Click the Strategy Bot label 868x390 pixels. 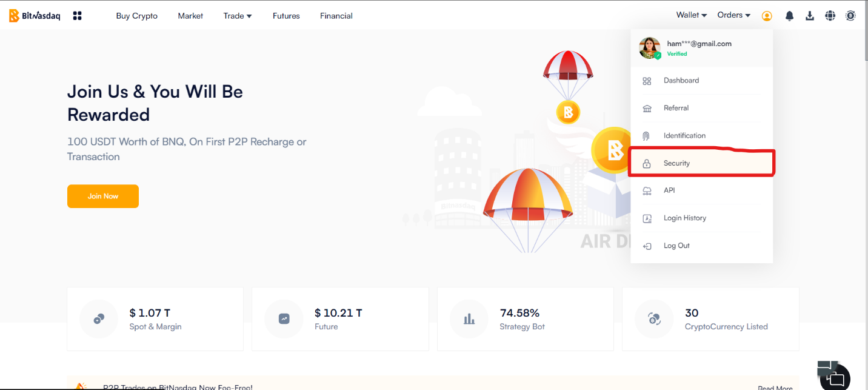(522, 327)
